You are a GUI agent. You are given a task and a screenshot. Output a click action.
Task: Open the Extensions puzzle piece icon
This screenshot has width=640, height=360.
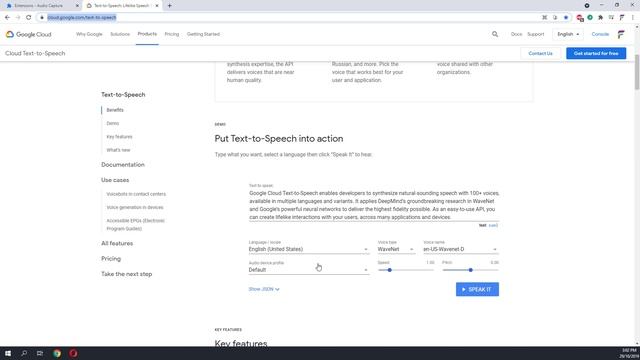(x=600, y=18)
